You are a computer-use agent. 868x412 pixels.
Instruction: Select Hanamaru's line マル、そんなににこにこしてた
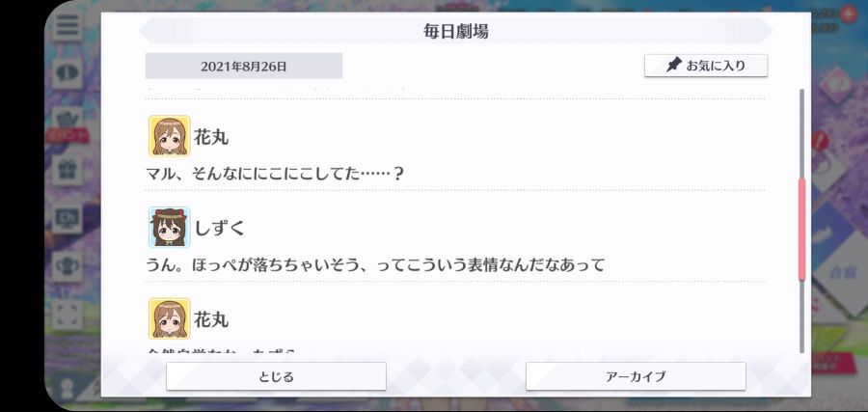(x=275, y=174)
